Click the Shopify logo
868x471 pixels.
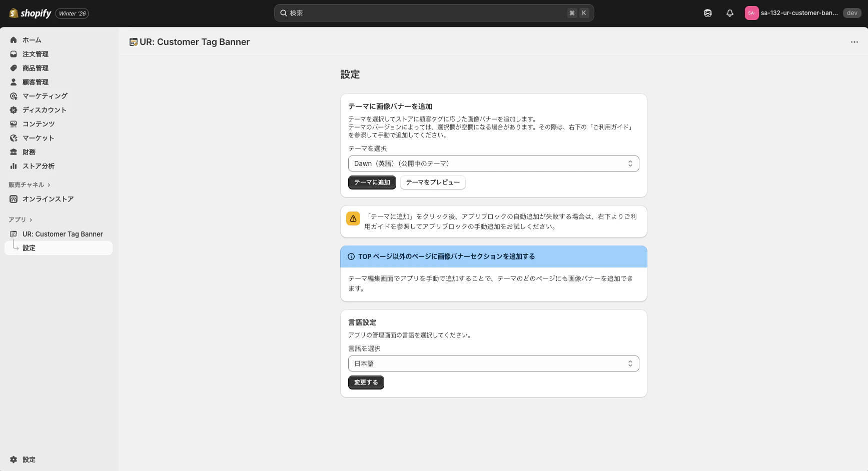click(x=30, y=13)
